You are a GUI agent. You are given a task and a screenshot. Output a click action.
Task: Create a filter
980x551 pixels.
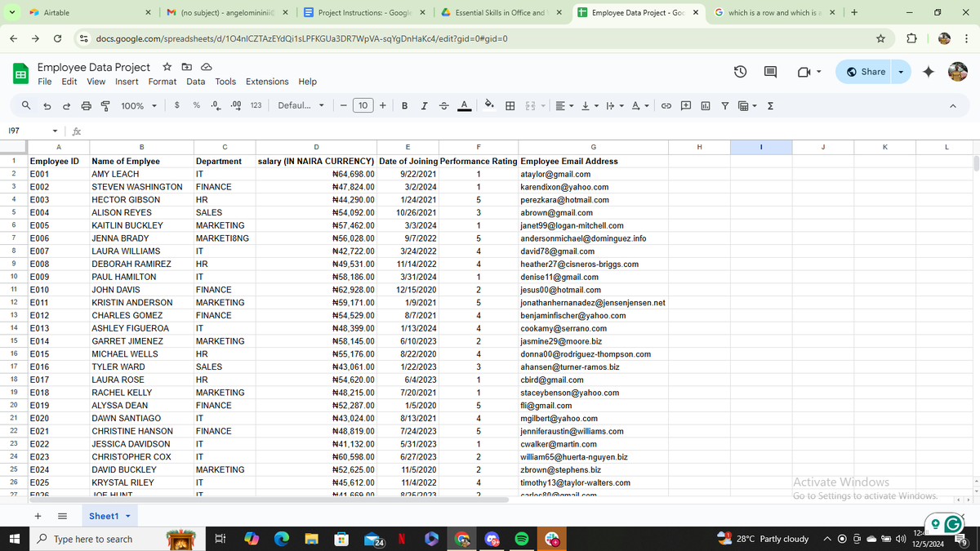[x=724, y=105]
